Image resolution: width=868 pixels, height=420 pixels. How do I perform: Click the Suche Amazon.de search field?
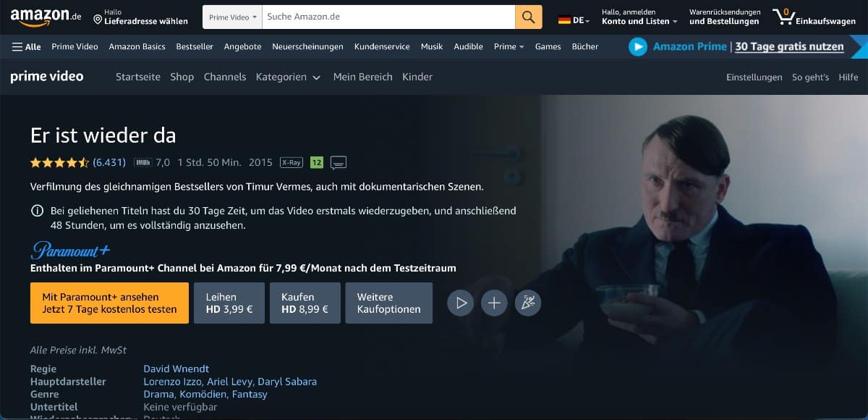(x=388, y=17)
